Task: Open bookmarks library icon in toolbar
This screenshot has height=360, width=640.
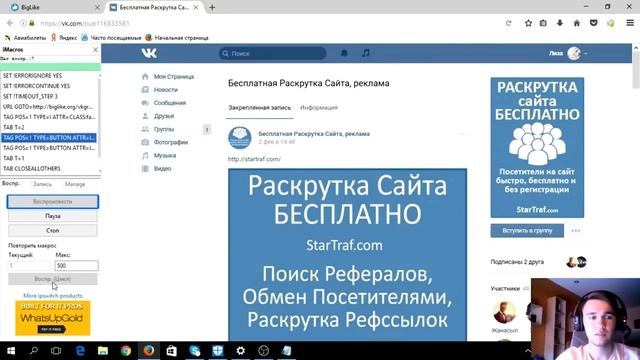Action: click(x=543, y=23)
